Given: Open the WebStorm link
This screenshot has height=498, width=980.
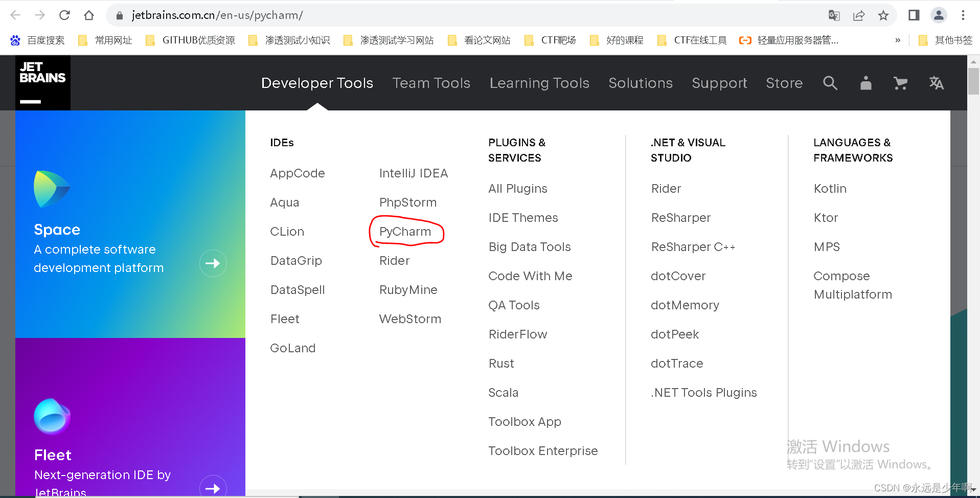Looking at the screenshot, I should (x=410, y=319).
